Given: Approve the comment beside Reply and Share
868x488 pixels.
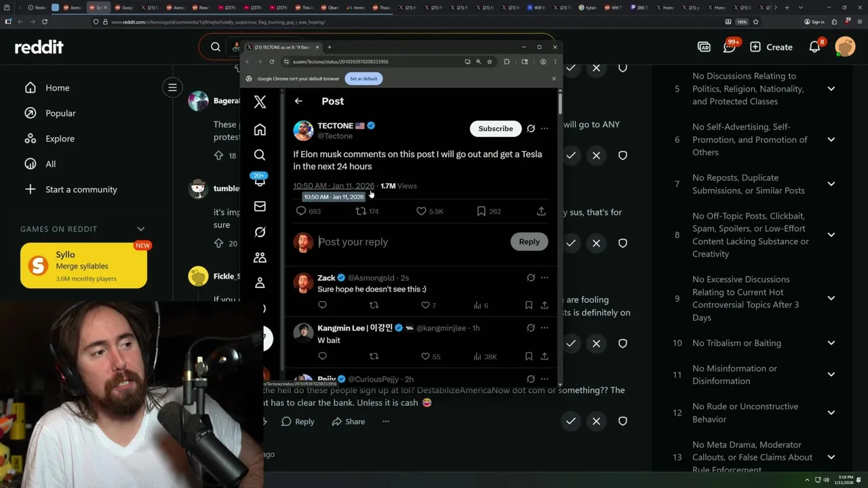Looking at the screenshot, I should pyautogui.click(x=571, y=421).
